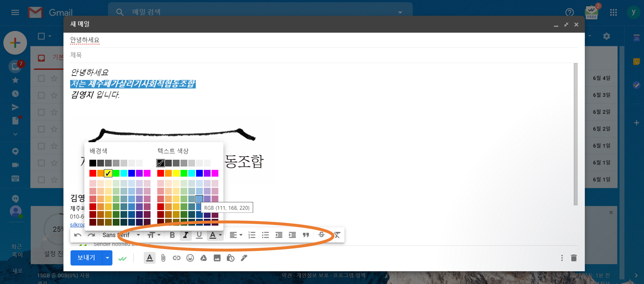This screenshot has width=644, height=284.
Task: Toggle the select-all checkbox in inbox
Action: [41, 36]
